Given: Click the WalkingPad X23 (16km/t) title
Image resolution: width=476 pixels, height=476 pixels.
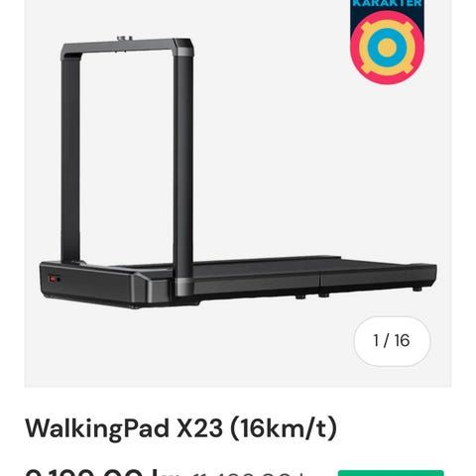Looking at the screenshot, I should 180,428.
